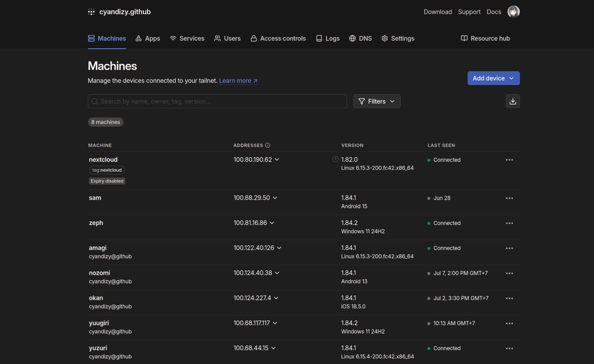The height and width of the screenshot is (364, 594).
Task: Open the Download link in header
Action: pos(438,12)
